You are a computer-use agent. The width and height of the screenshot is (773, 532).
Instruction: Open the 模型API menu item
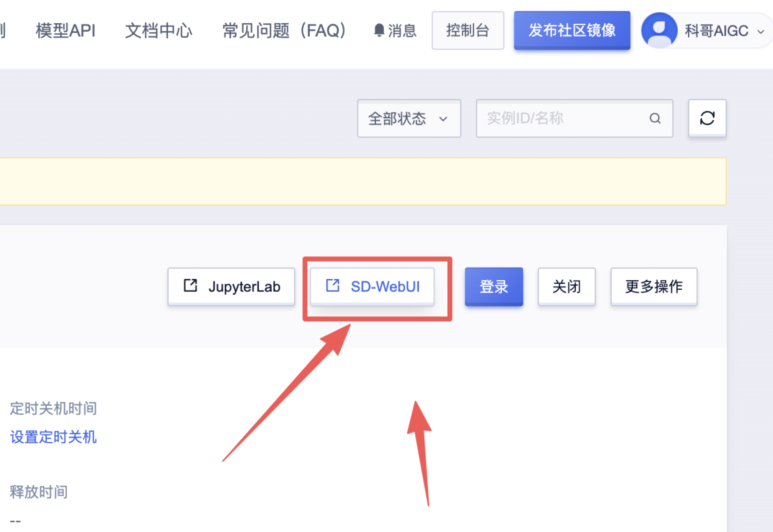click(66, 31)
